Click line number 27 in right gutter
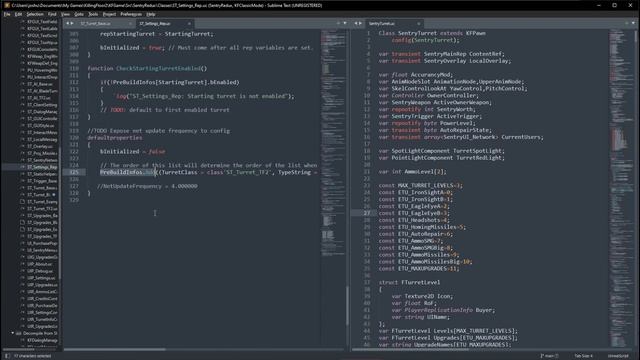The width and height of the screenshot is (640, 360). click(367, 213)
